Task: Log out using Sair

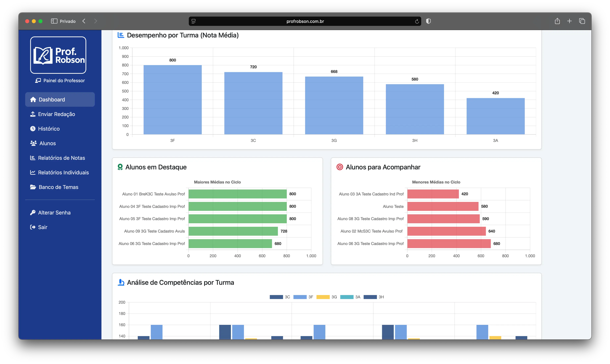Action: point(42,227)
